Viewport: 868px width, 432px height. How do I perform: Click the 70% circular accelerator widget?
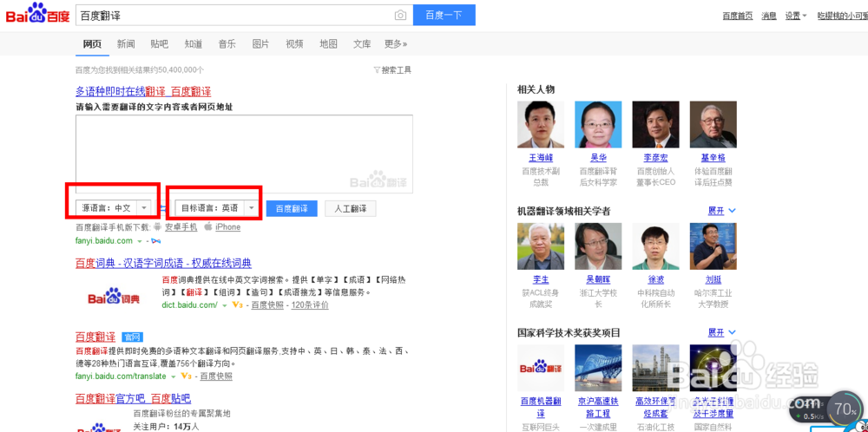click(845, 409)
